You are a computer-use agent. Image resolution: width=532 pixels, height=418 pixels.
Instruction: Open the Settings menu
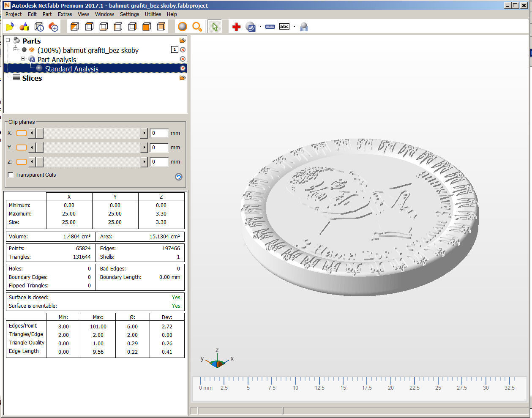(x=130, y=14)
